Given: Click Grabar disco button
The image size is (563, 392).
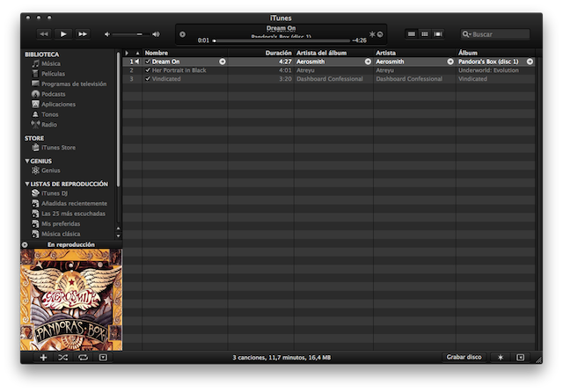Looking at the screenshot, I should coord(464,357).
